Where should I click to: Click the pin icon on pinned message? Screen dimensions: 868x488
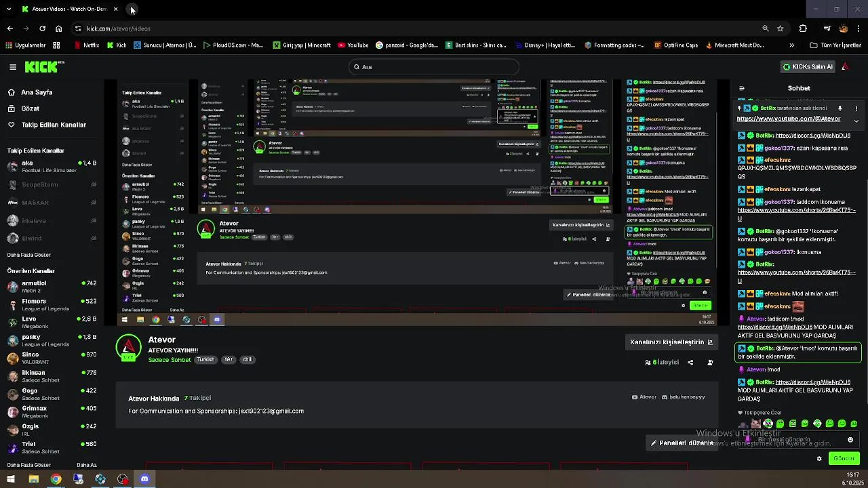840,108
